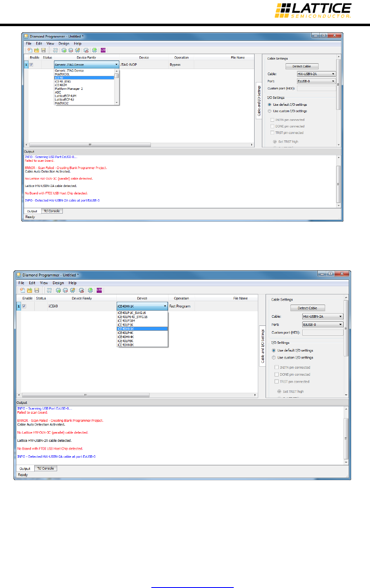Click New project icon in upper window toolbar
Screen dimensions: 370x588
pos(30,50)
